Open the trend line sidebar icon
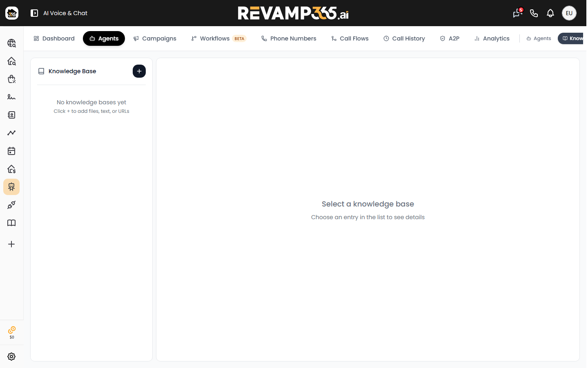The height and width of the screenshot is (368, 588). coord(11,133)
